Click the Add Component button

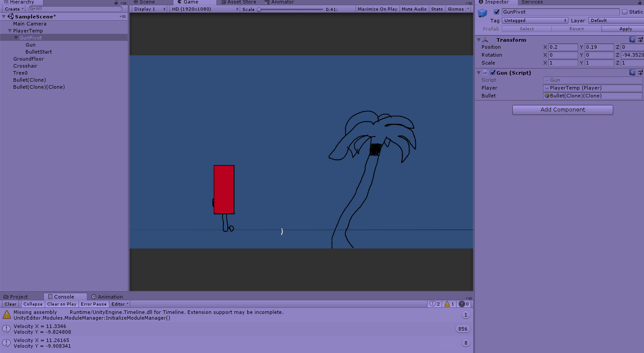[562, 110]
